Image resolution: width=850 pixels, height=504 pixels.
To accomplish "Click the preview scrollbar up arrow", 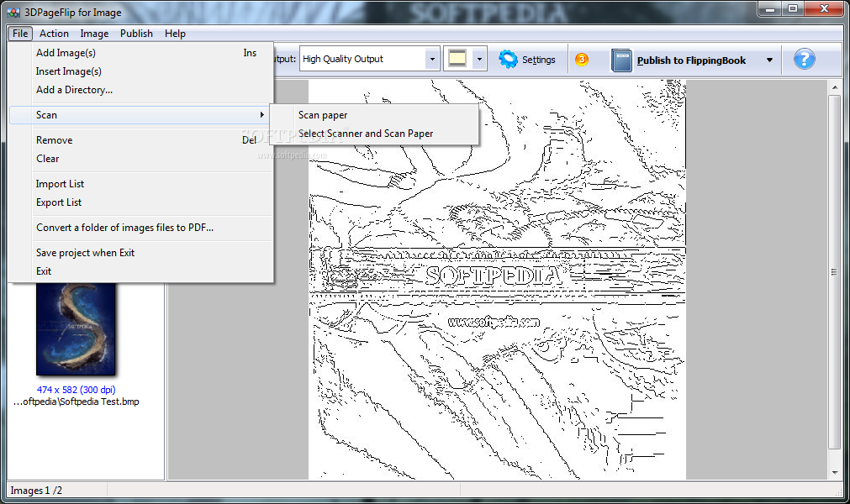I will click(x=835, y=87).
